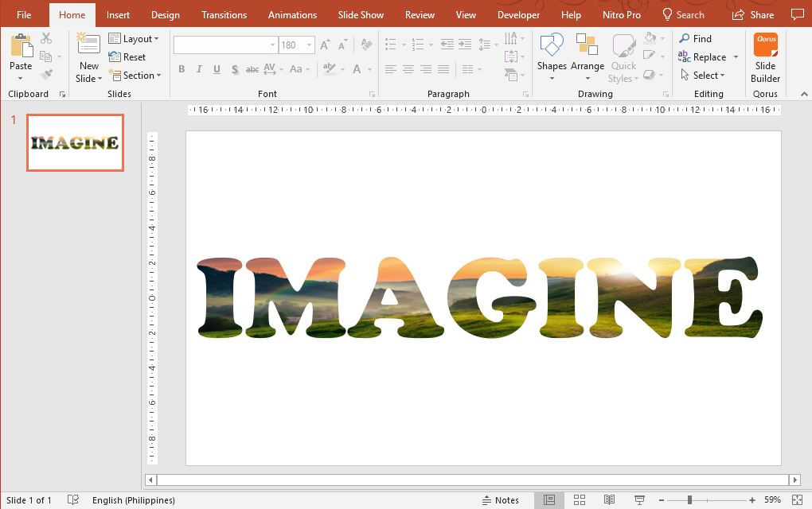The height and width of the screenshot is (509, 812).
Task: Toggle the Notes pane
Action: [500, 500]
